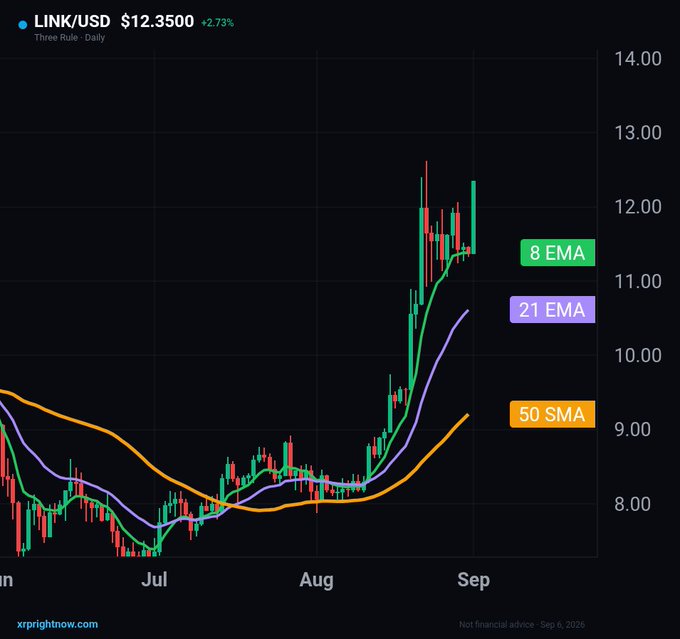Click the 8.00 price axis label
This screenshot has height=639, width=680.
click(632, 505)
